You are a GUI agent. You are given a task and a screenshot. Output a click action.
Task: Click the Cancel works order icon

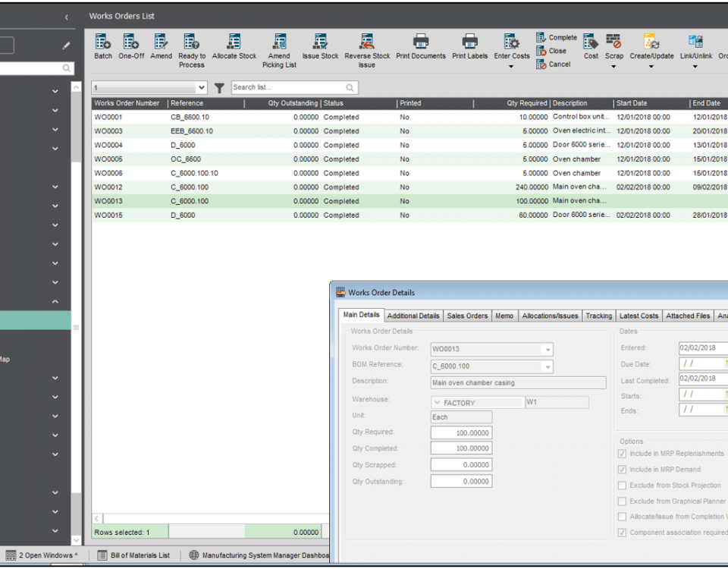[541, 64]
